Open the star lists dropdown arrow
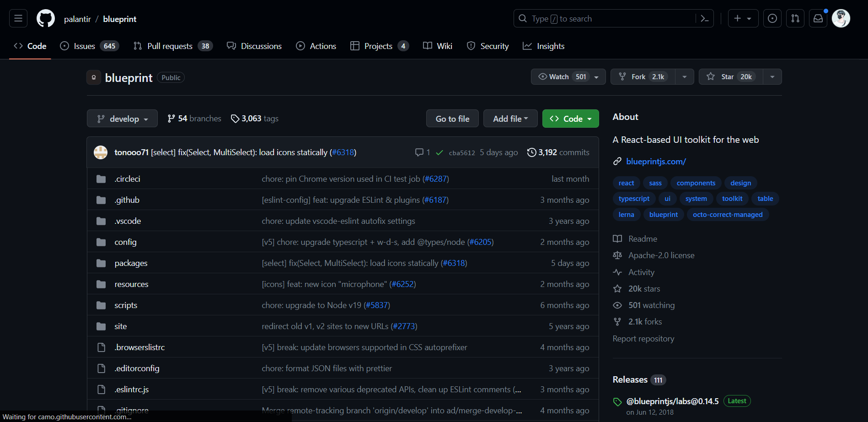Image resolution: width=868 pixels, height=422 pixels. click(772, 77)
